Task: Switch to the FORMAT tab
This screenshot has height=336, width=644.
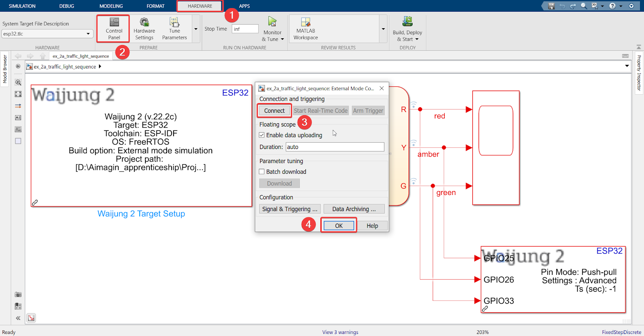Action: (155, 6)
